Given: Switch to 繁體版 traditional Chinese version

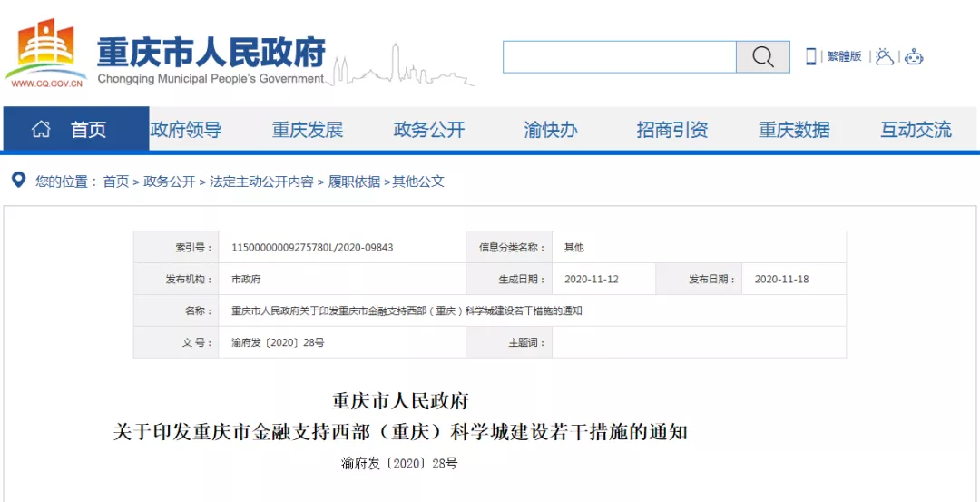Looking at the screenshot, I should (844, 56).
